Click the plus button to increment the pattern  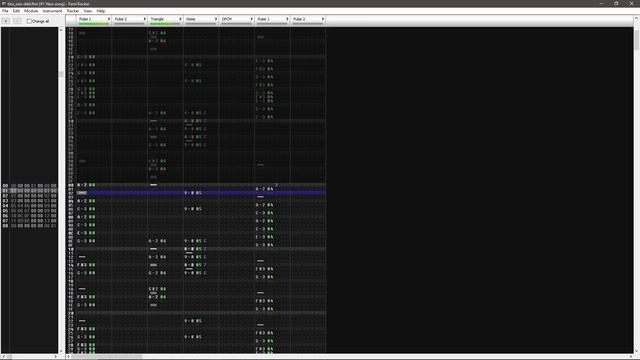(x=6, y=21)
